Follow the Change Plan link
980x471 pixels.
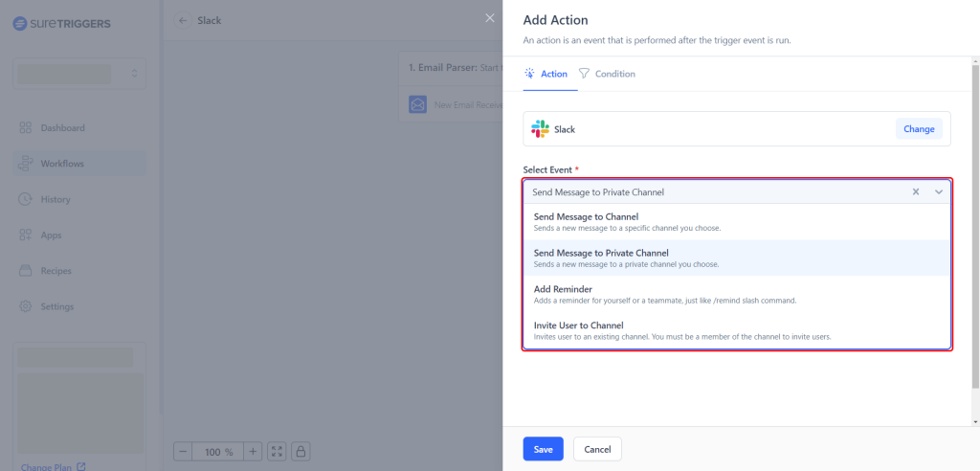54,466
